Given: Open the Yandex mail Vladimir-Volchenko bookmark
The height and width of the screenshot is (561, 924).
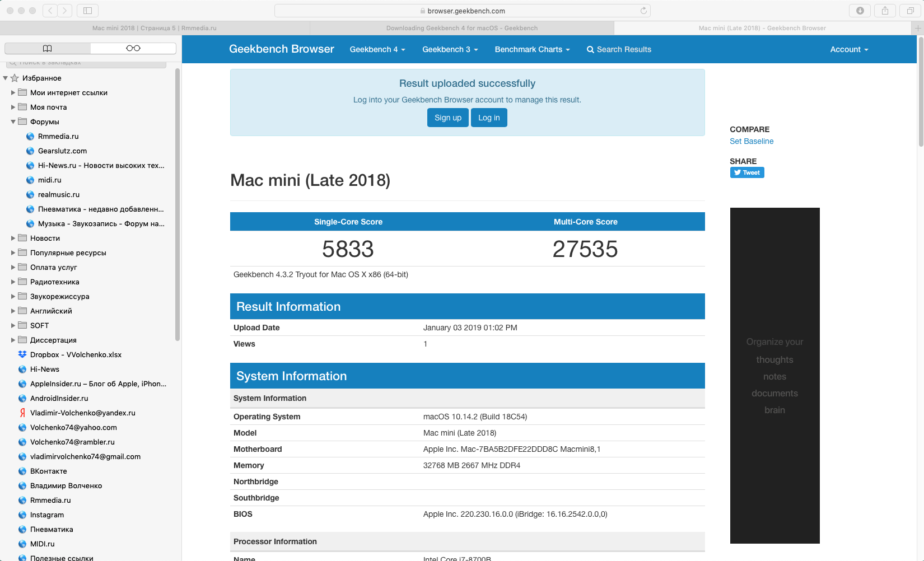Looking at the screenshot, I should (82, 413).
